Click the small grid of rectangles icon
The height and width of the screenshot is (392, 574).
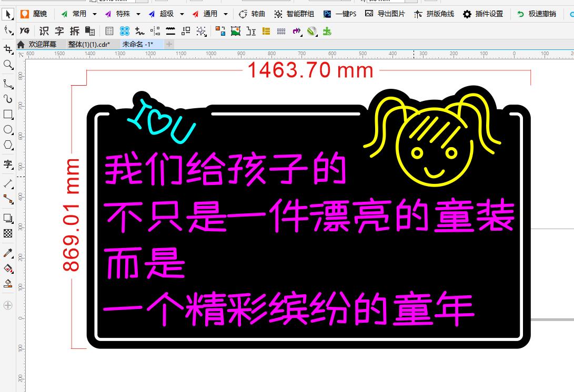pyautogui.click(x=281, y=32)
